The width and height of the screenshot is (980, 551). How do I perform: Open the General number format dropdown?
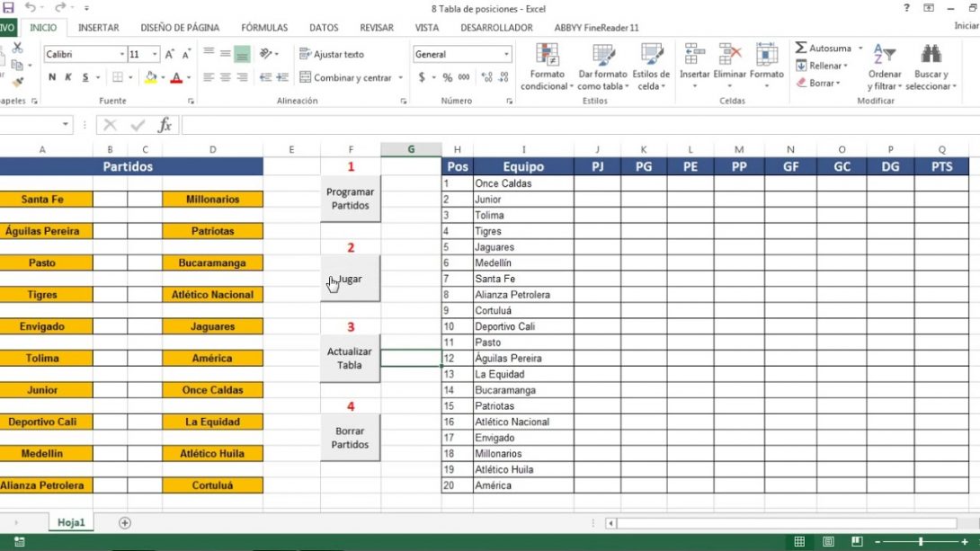pos(508,54)
